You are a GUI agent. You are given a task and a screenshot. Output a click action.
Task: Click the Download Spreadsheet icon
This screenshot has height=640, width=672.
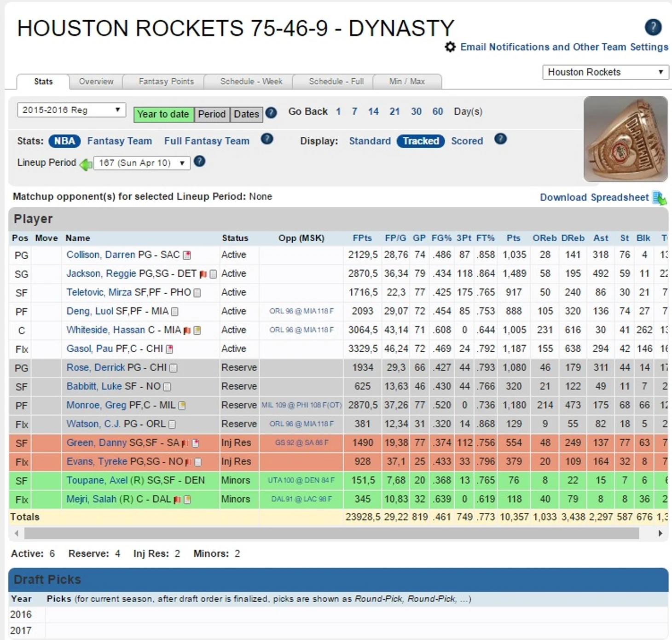(660, 198)
